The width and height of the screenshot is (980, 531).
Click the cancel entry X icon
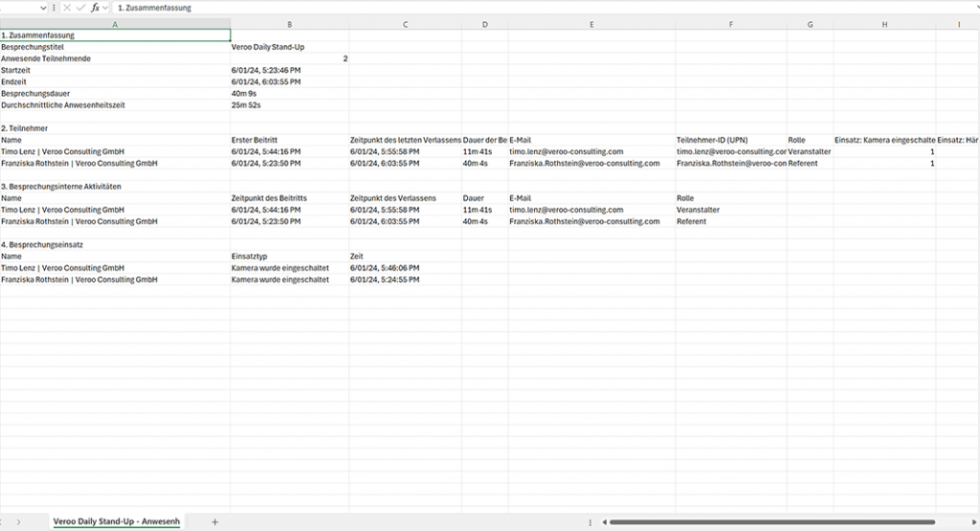(x=67, y=8)
